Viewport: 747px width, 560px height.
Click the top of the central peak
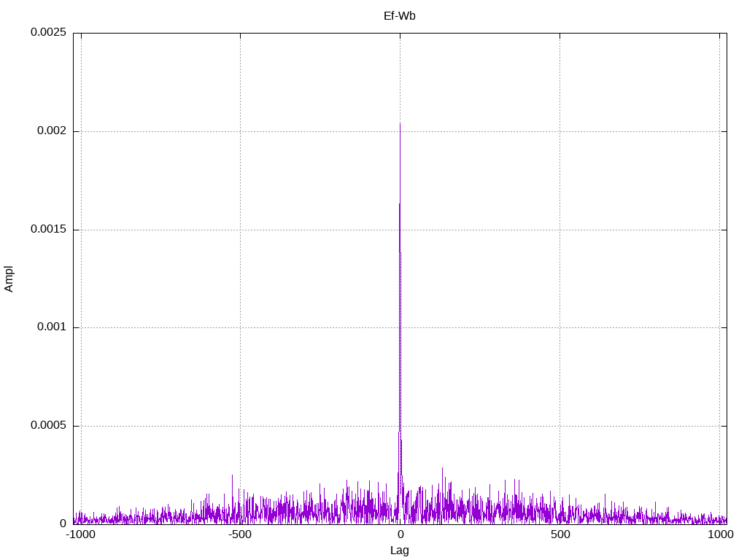(400, 124)
